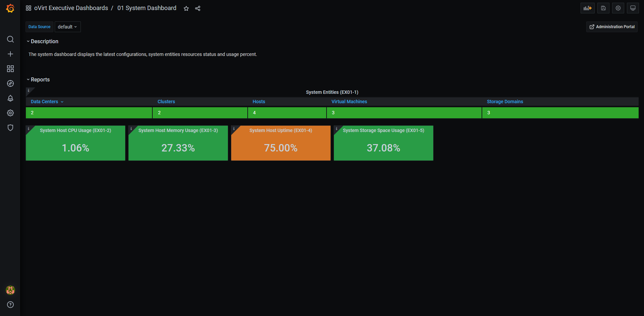Go to oVirt Executive Dashboards folder
The height and width of the screenshot is (316, 644).
coord(71,8)
